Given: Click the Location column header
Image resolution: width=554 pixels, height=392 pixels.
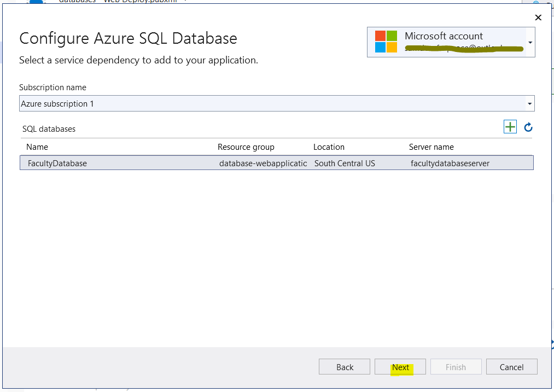Looking at the screenshot, I should click(329, 147).
